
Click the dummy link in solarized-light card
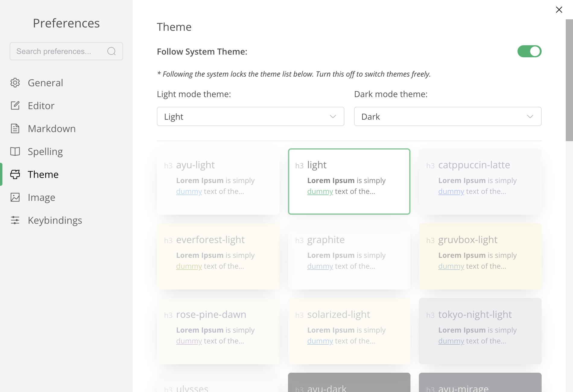pyautogui.click(x=320, y=341)
